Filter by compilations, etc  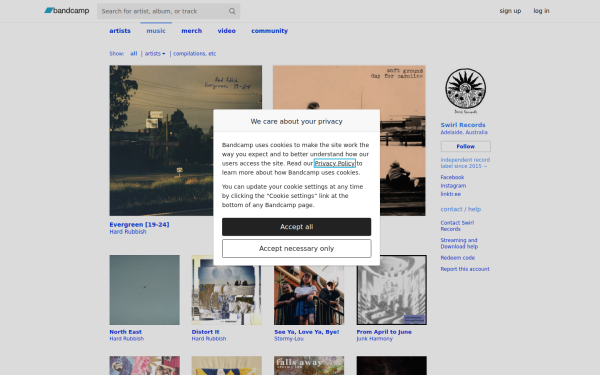click(x=194, y=54)
